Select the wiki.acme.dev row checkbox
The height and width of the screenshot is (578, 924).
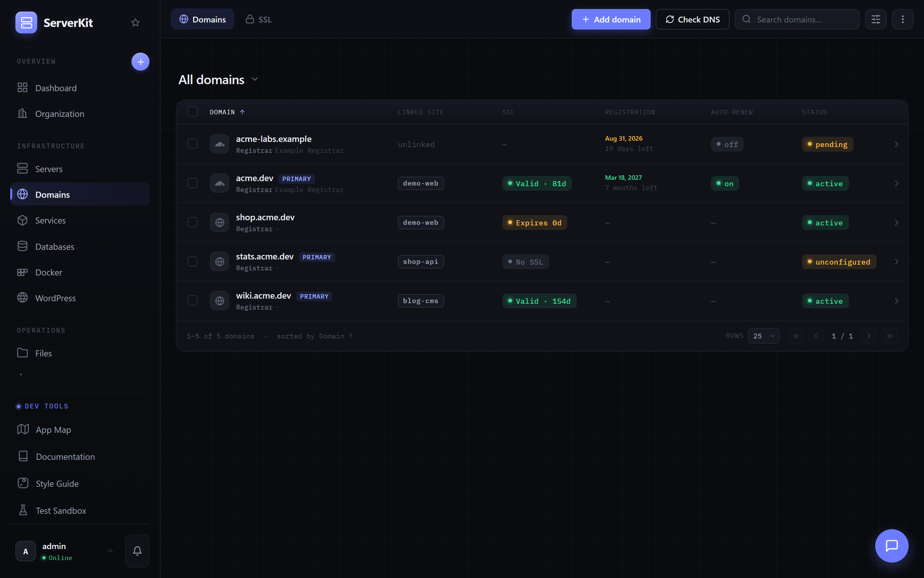point(193,301)
